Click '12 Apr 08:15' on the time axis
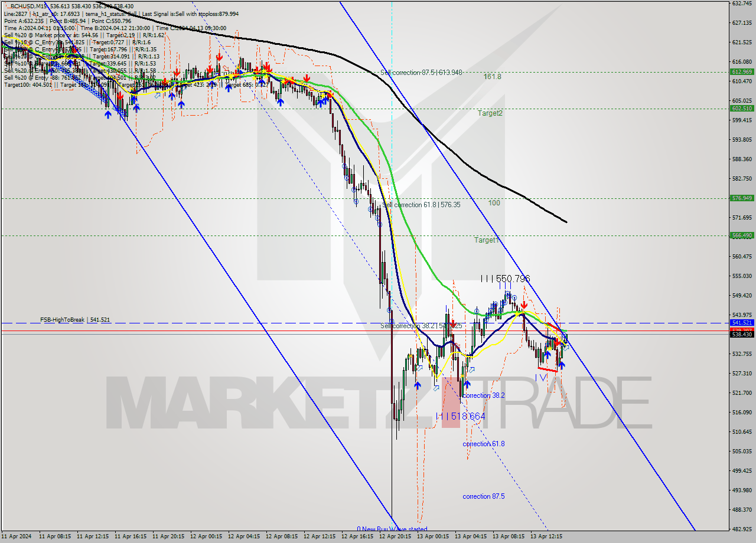 click(x=282, y=537)
